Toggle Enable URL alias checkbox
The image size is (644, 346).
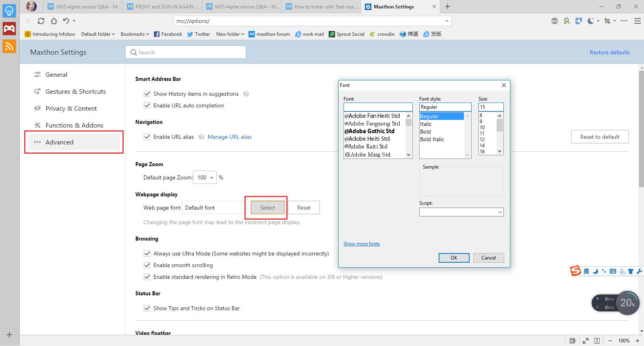tap(147, 137)
